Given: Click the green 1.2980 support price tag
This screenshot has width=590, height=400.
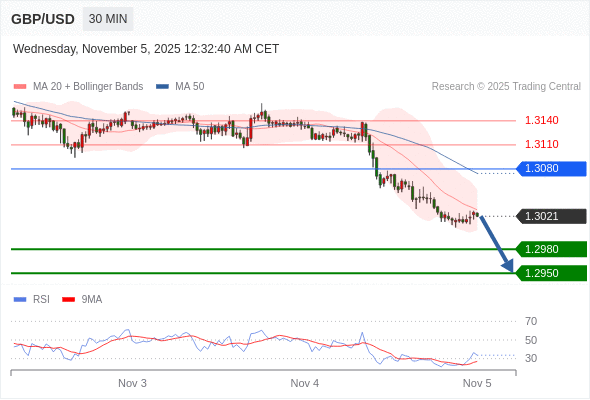Looking at the screenshot, I should tap(551, 249).
